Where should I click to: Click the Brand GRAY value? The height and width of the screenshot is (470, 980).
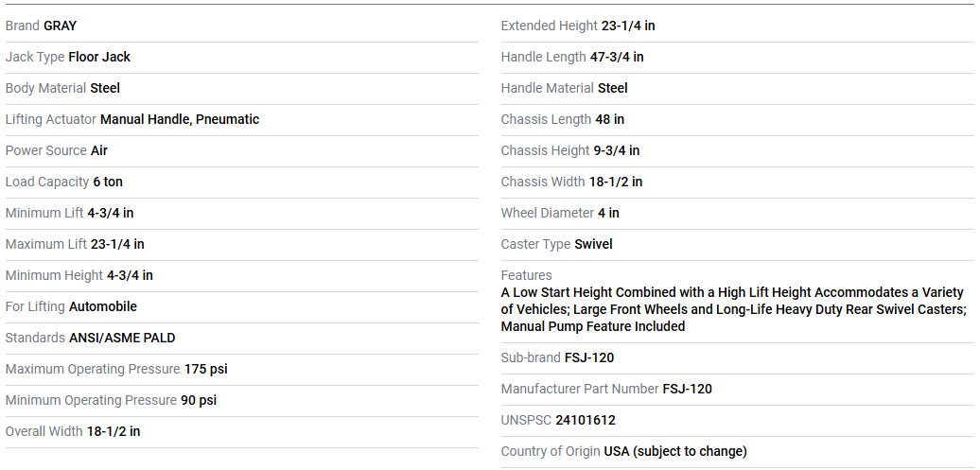coord(60,26)
